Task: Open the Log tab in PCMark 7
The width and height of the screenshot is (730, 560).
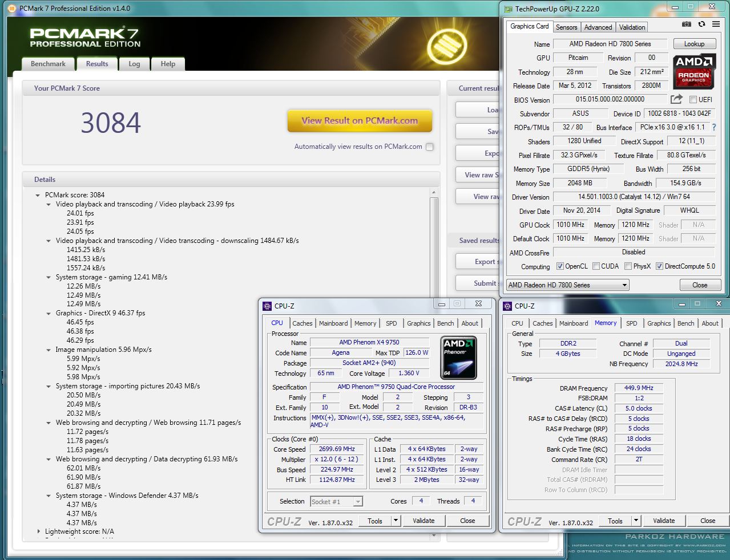Action: pyautogui.click(x=134, y=64)
